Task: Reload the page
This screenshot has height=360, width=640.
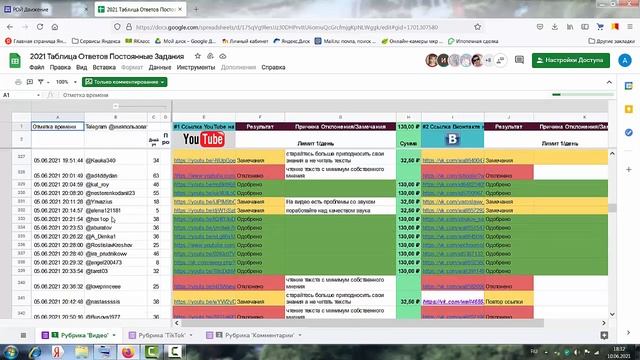Action: [x=40, y=27]
